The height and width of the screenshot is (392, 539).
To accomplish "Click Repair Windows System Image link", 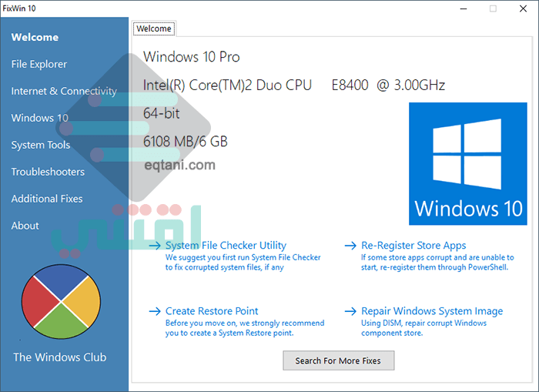I will pos(432,311).
